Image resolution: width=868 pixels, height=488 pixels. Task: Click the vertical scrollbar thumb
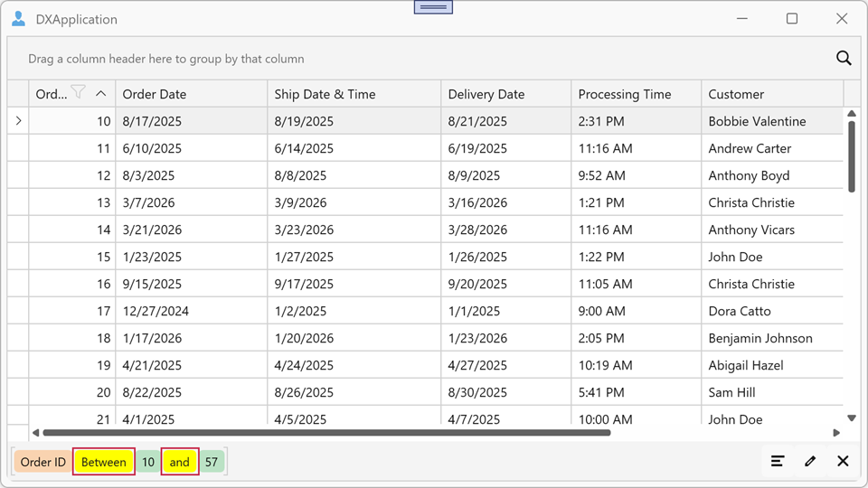852,157
